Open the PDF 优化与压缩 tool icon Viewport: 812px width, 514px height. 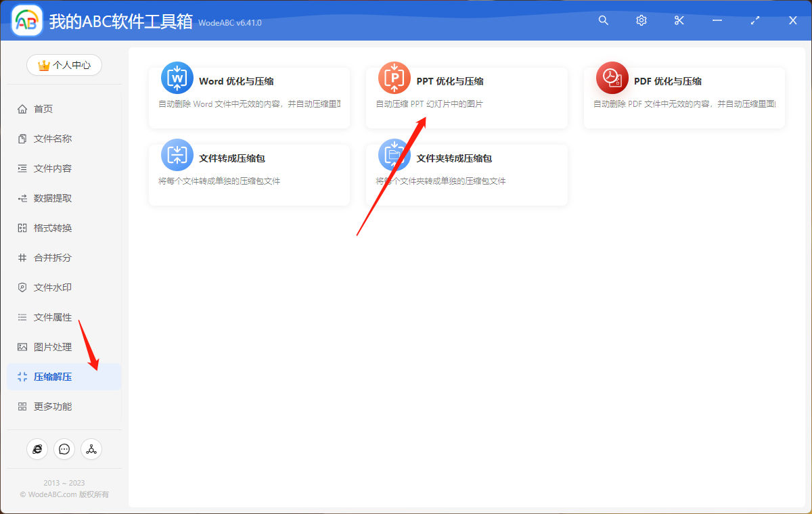pos(612,78)
